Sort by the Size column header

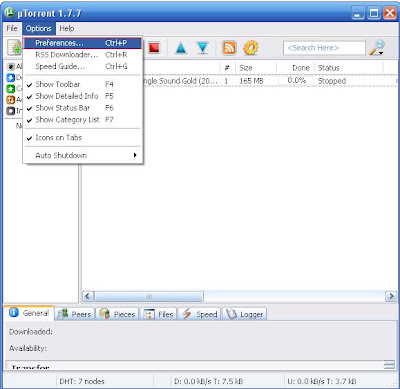[x=256, y=68]
